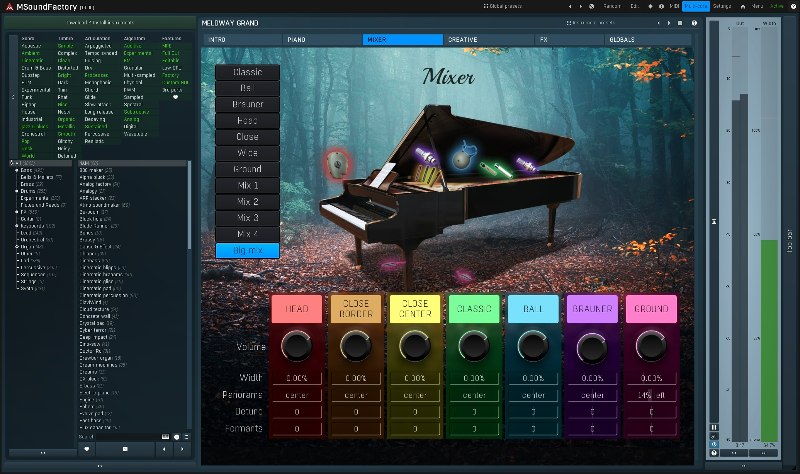Image resolution: width=800 pixels, height=474 pixels.
Task: Click the Width value field under BALL channel
Action: click(x=532, y=378)
